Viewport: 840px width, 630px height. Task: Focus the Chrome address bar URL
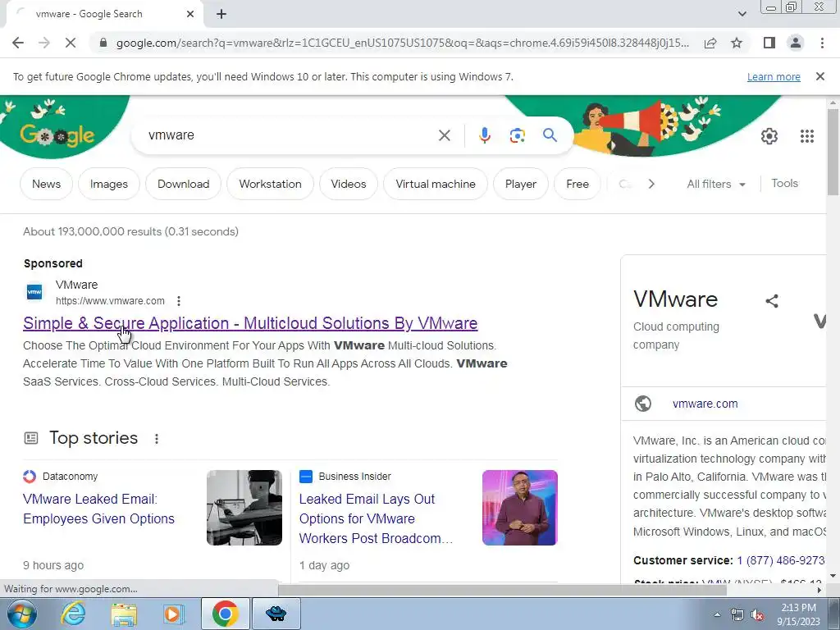pos(402,43)
